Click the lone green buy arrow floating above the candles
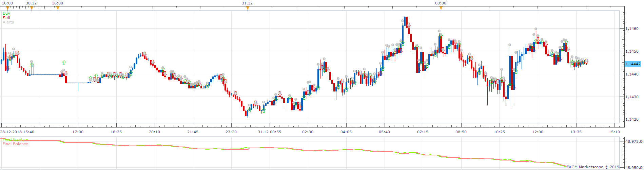The height and width of the screenshot is (170, 644). (x=64, y=63)
